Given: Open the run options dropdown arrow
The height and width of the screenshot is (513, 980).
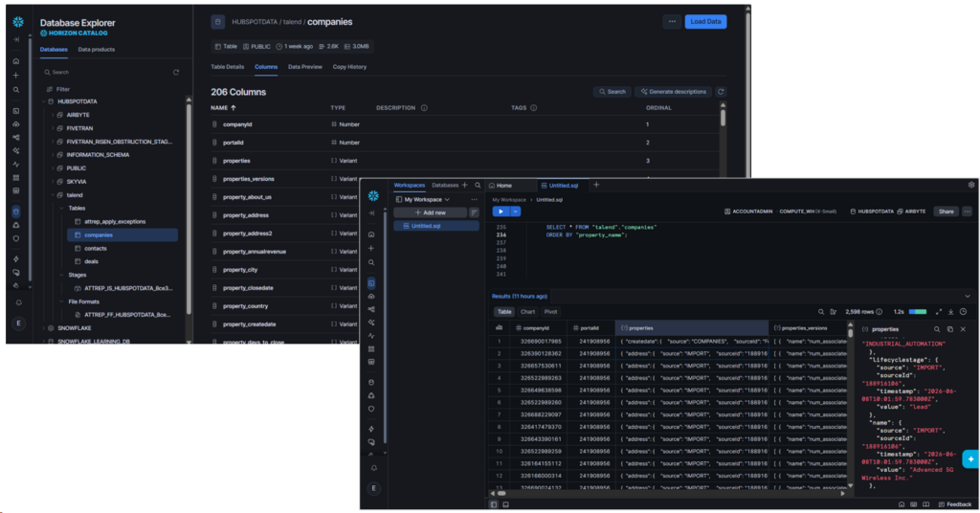Looking at the screenshot, I should pos(515,212).
